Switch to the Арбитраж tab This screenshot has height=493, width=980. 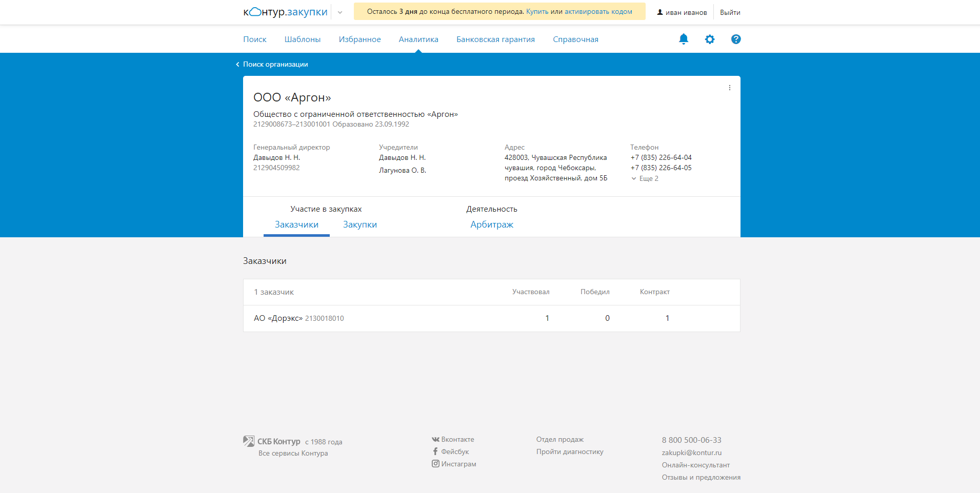[x=492, y=224]
